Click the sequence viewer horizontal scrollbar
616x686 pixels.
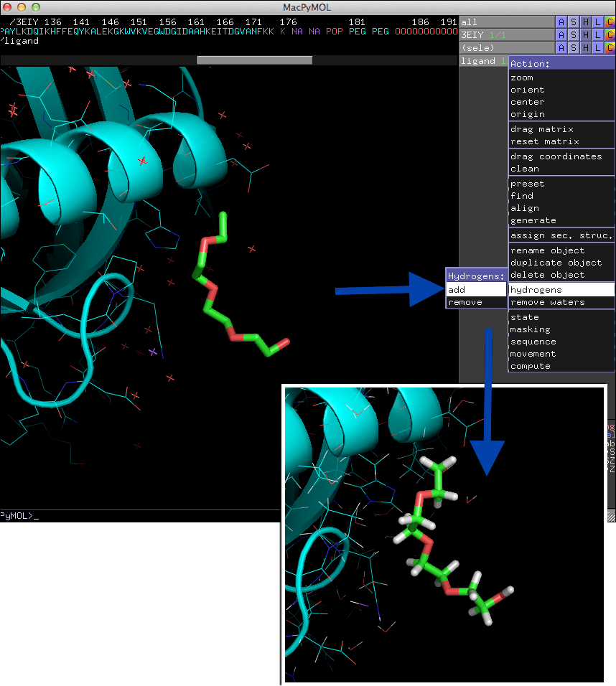click(x=254, y=60)
